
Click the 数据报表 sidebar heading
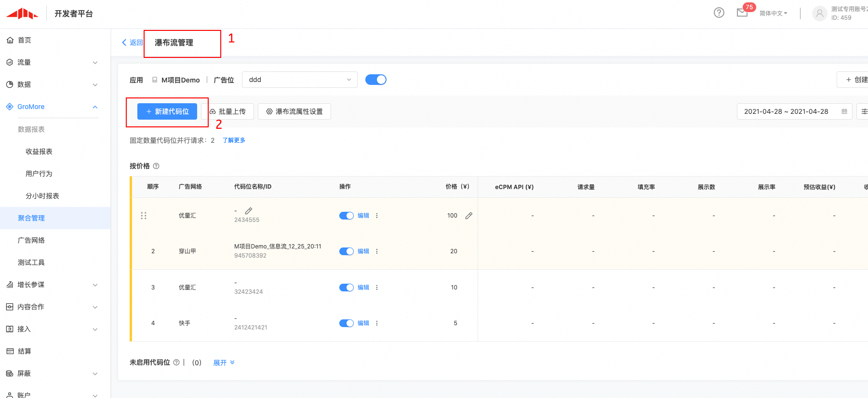[x=31, y=129]
